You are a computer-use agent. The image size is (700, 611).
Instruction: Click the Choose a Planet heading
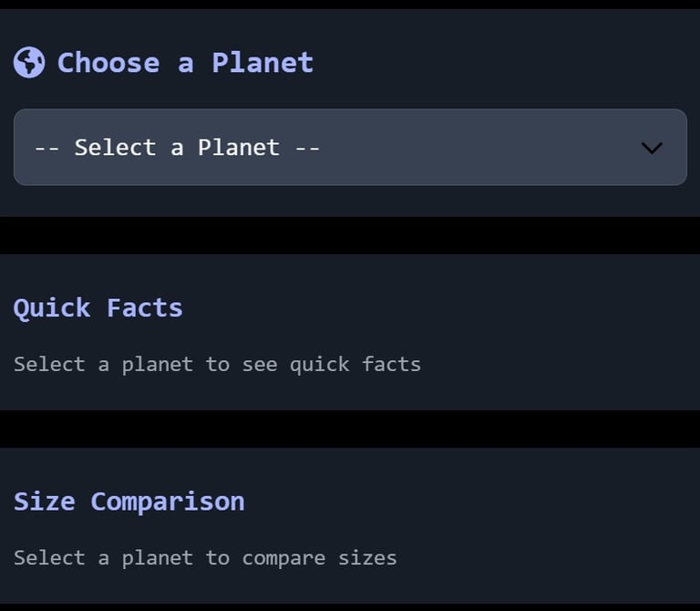(x=185, y=63)
